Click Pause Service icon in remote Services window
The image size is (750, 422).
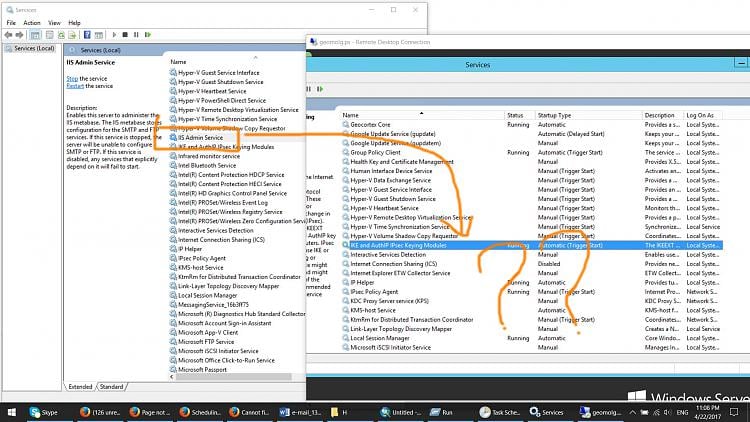tap(309, 89)
